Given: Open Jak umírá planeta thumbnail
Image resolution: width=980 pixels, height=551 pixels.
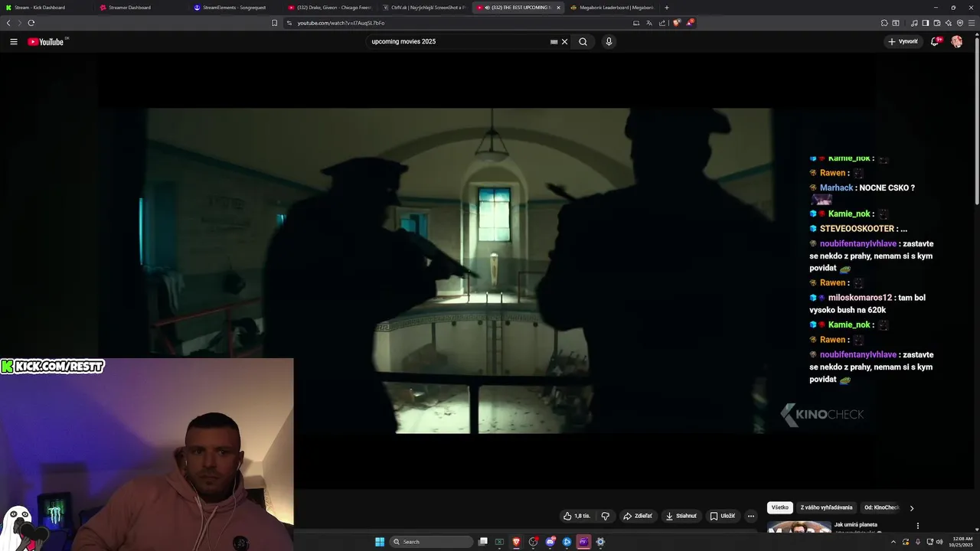Looking at the screenshot, I should pos(799,527).
